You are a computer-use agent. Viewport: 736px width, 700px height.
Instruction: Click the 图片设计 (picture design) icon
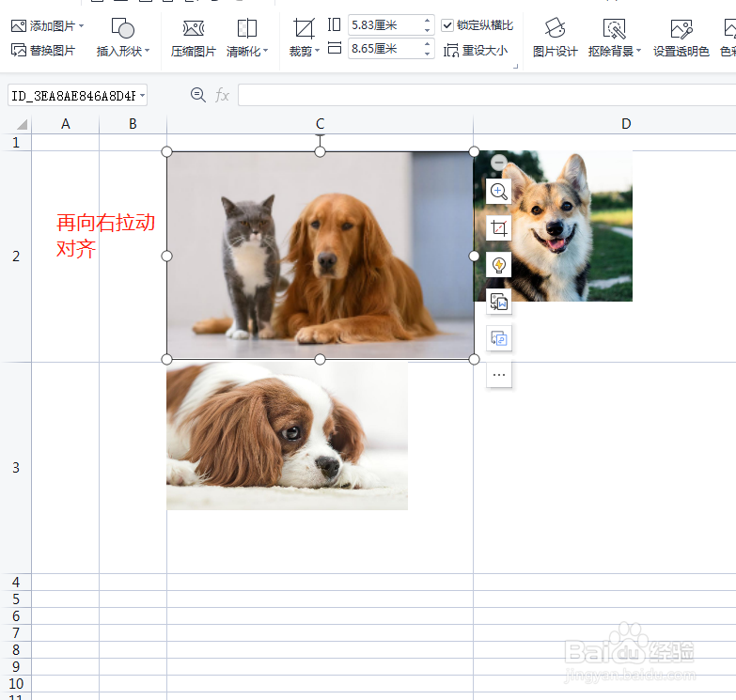point(555,28)
